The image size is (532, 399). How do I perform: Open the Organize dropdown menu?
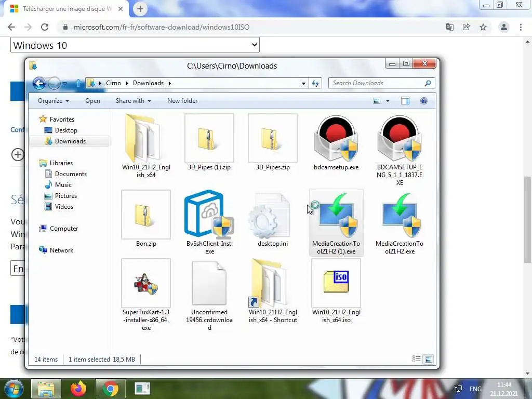coord(54,101)
